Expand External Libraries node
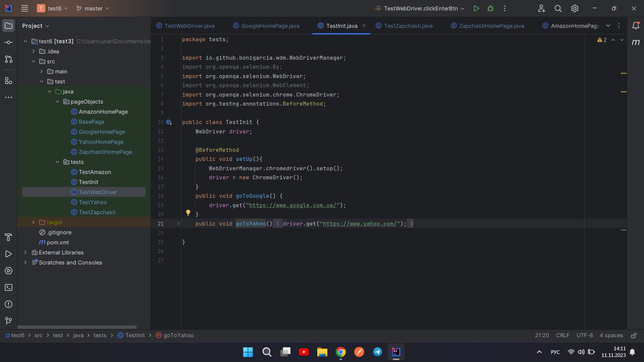This screenshot has width=644, height=362. click(x=25, y=252)
